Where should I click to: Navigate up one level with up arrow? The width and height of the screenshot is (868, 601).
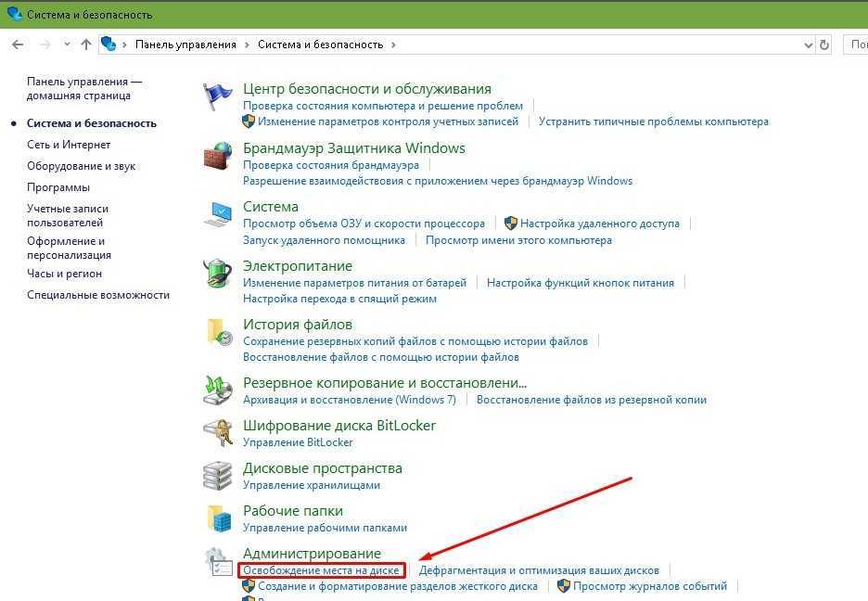(86, 45)
